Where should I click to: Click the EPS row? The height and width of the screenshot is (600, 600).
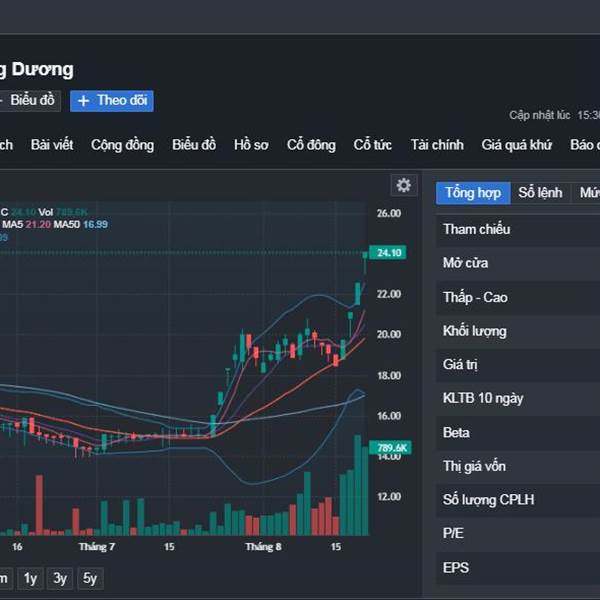(x=518, y=567)
